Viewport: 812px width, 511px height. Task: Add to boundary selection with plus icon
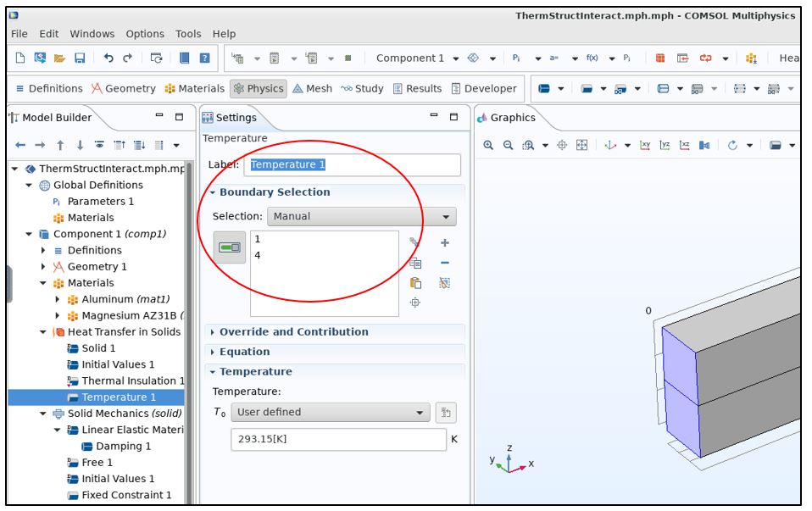444,243
